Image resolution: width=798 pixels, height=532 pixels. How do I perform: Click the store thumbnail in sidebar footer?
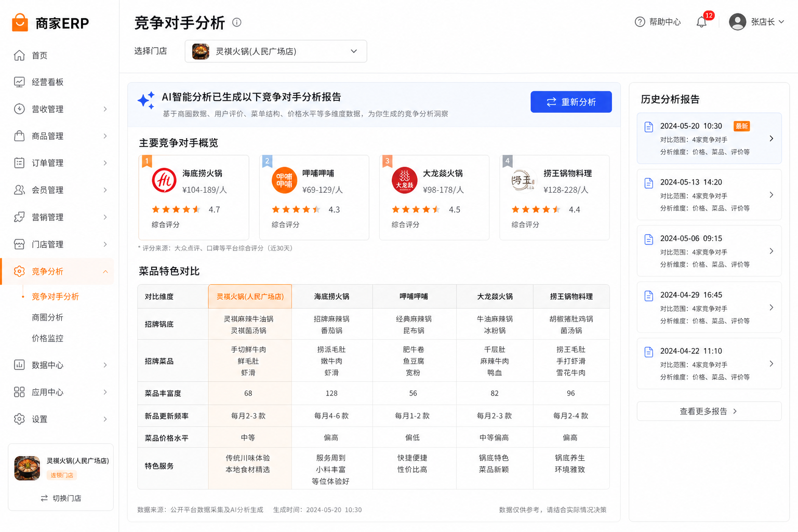tap(27, 468)
